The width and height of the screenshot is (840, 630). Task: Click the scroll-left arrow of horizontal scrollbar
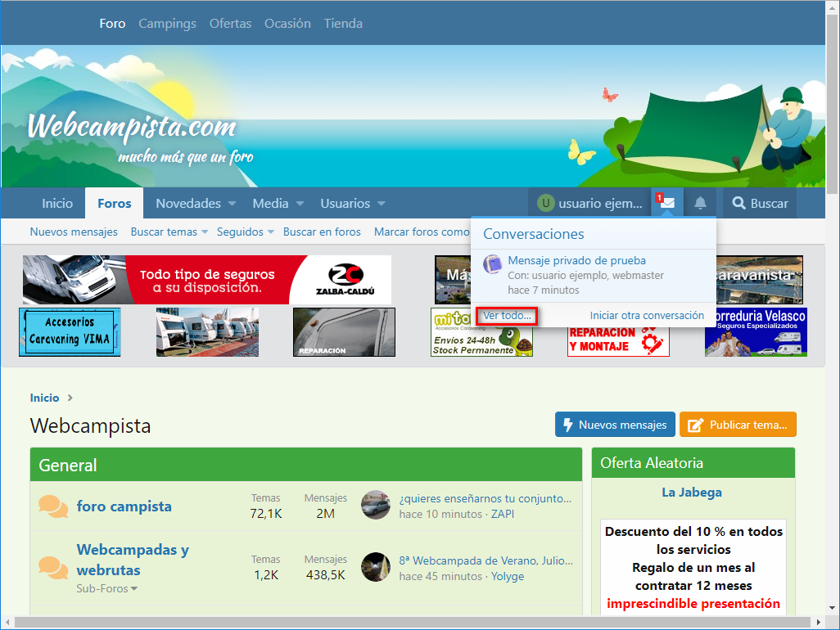point(7,623)
